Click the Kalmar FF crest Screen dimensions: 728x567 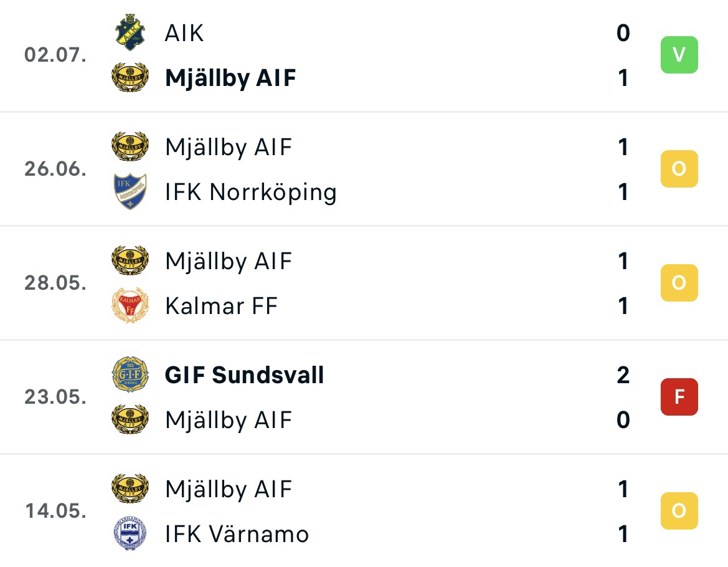(130, 305)
